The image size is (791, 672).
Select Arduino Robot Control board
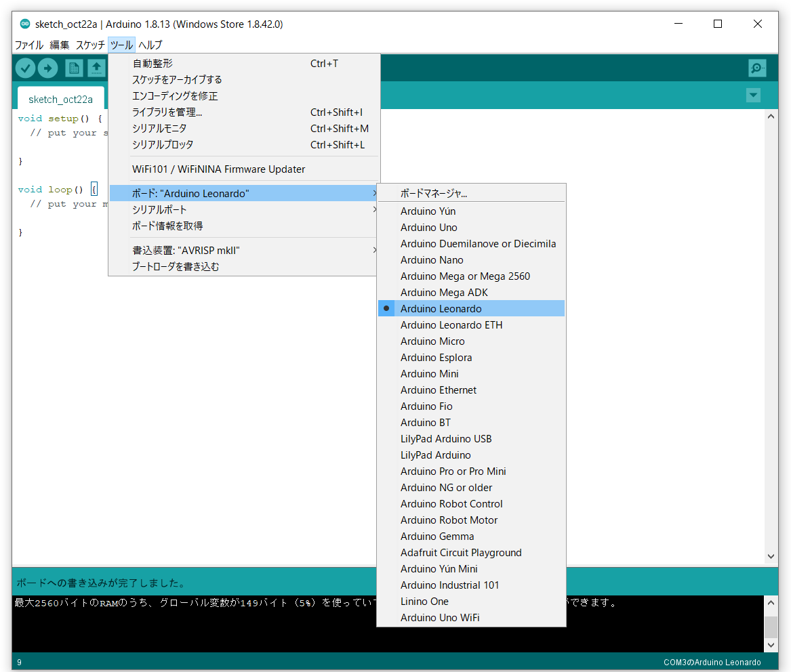[x=471, y=503]
